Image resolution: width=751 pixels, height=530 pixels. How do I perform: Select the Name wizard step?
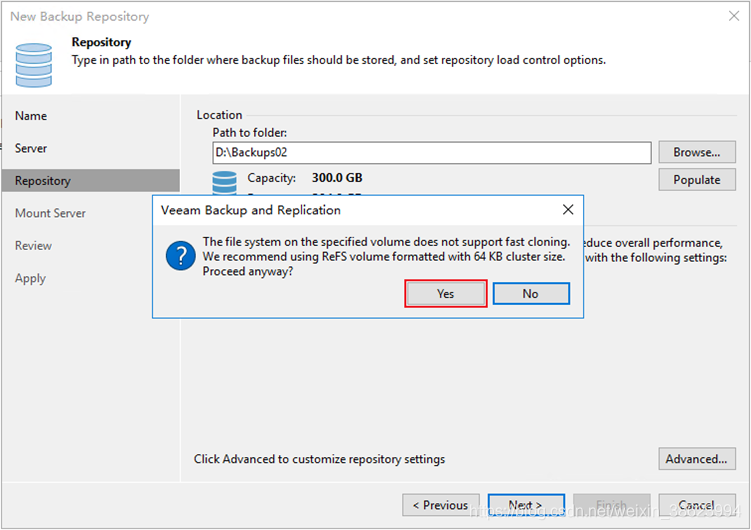click(x=31, y=116)
